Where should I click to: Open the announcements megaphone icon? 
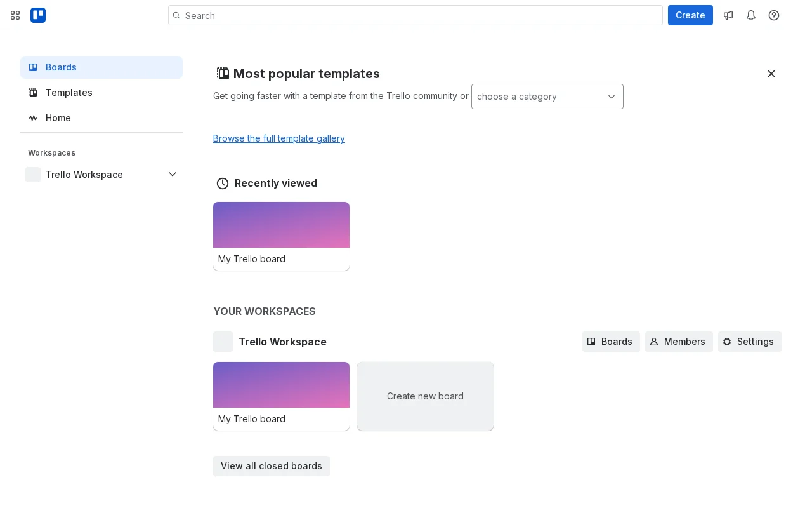tap(728, 15)
